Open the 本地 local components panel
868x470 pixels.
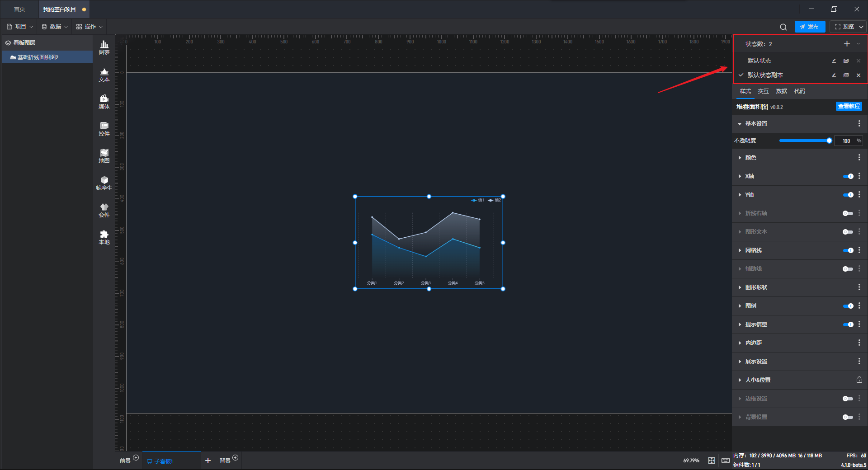point(104,237)
